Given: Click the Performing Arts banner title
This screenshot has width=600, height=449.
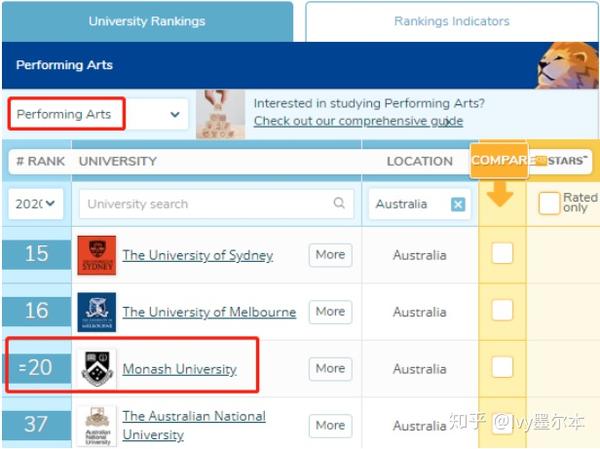Looking at the screenshot, I should click(x=64, y=65).
